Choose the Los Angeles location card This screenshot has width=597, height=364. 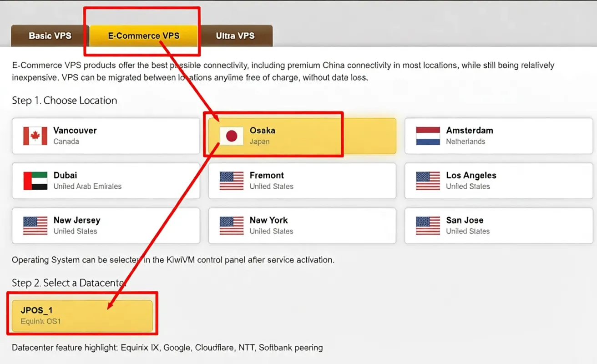coord(499,181)
